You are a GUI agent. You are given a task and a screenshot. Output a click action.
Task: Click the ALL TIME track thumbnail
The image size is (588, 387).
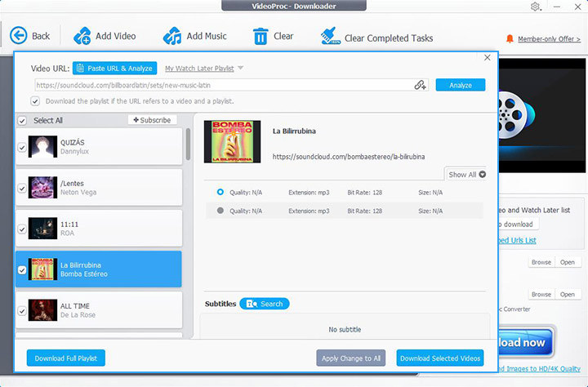[x=42, y=309]
